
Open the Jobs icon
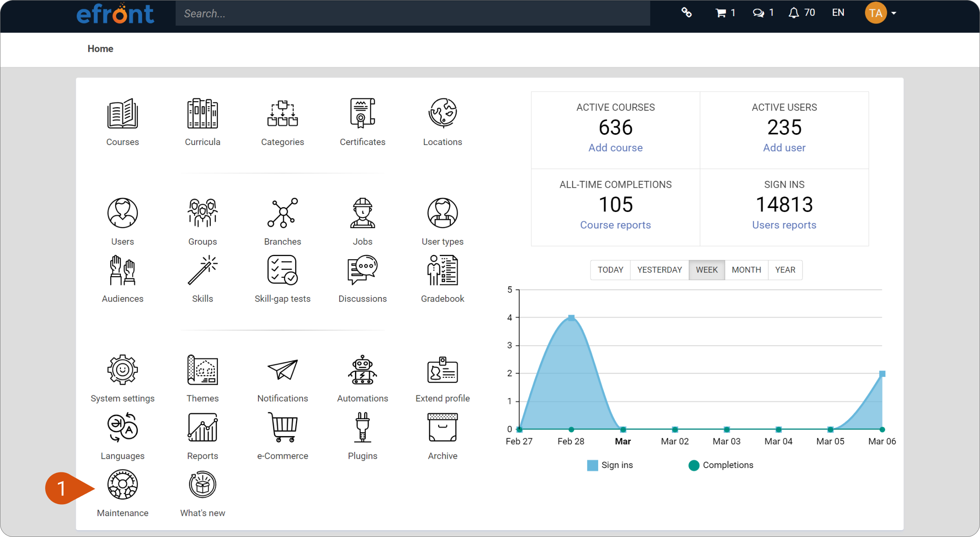pos(363,213)
